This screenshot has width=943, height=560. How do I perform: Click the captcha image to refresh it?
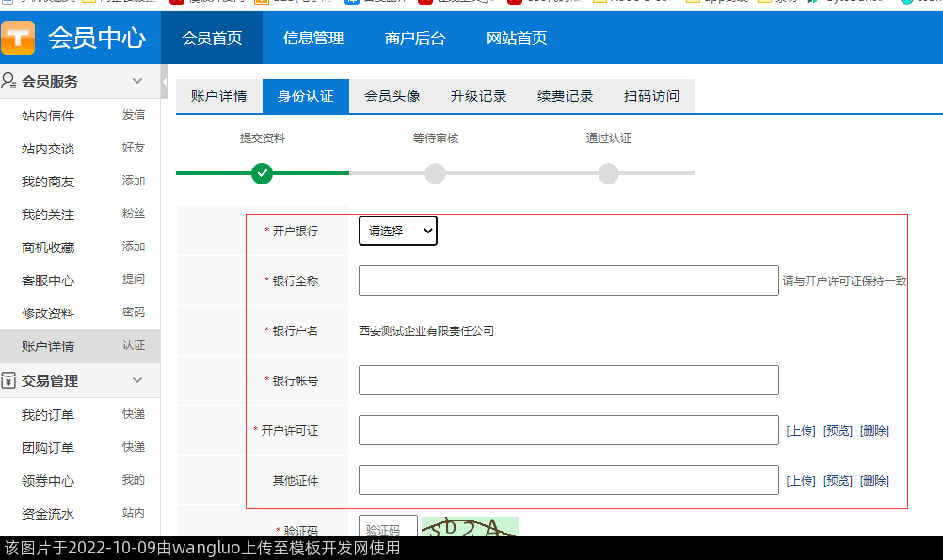tap(470, 528)
